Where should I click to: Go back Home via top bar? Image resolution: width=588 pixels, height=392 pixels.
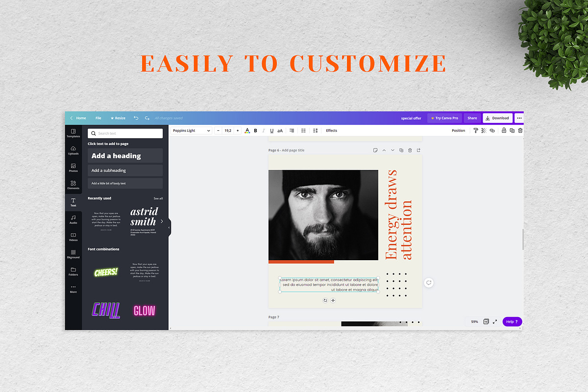[x=78, y=118]
